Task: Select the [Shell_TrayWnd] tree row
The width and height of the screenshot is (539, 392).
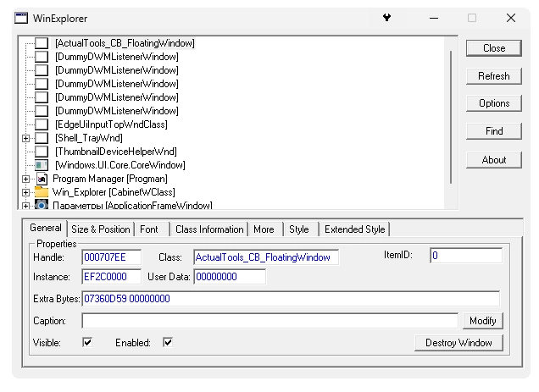Action: [89, 138]
